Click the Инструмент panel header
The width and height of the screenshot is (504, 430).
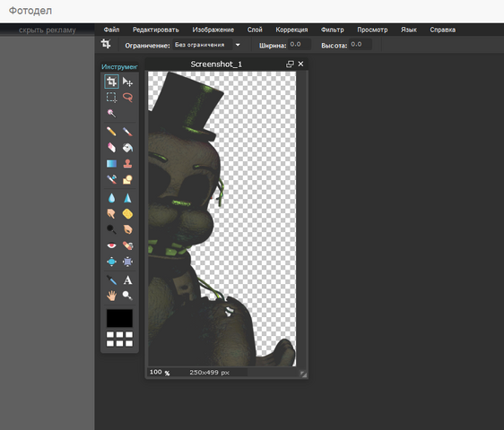pos(119,67)
